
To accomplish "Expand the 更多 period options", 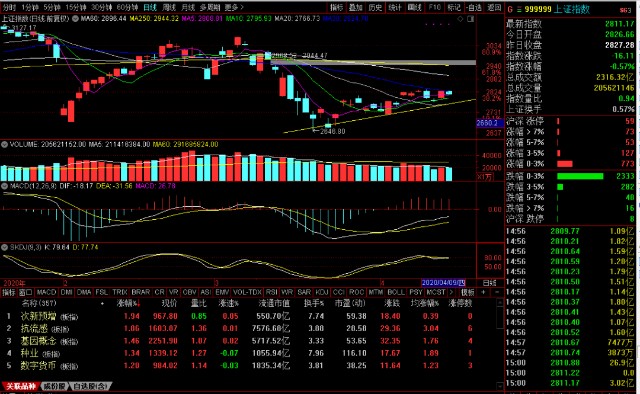I will tap(234, 7).
